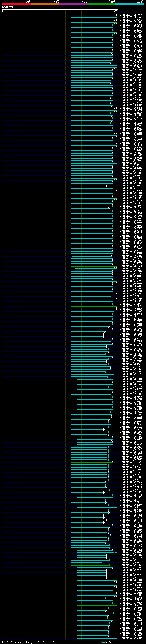Viewport: 146px width, 644px height.
Task: Click hit label UniRef100_Q01648
Action: click(131, 45)
